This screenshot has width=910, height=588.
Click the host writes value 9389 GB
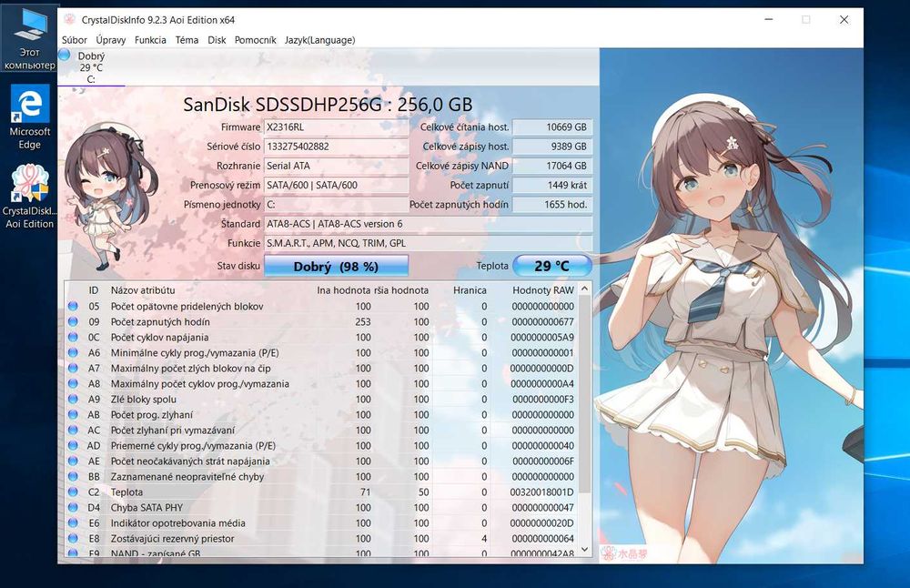point(552,147)
